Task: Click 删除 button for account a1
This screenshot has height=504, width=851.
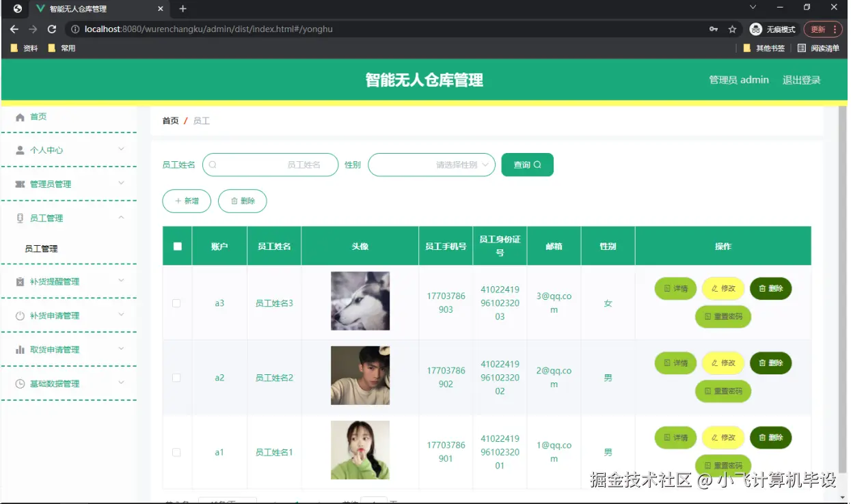Action: [x=771, y=438]
